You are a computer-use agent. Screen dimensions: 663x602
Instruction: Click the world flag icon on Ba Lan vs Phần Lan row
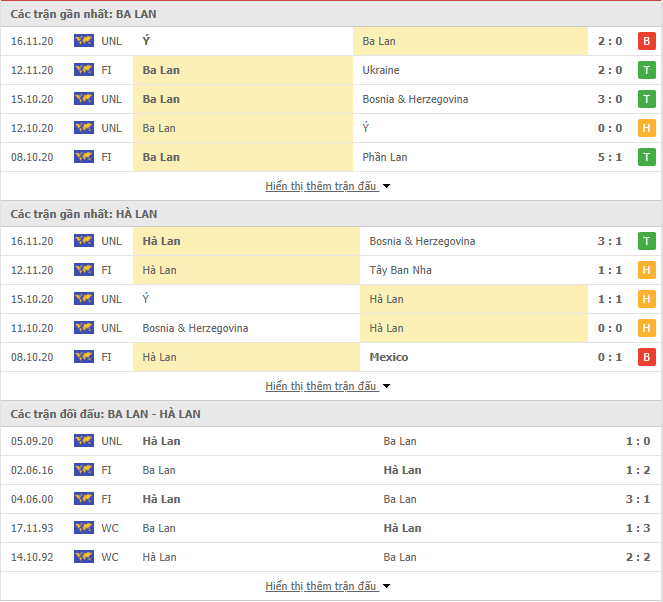click(84, 157)
